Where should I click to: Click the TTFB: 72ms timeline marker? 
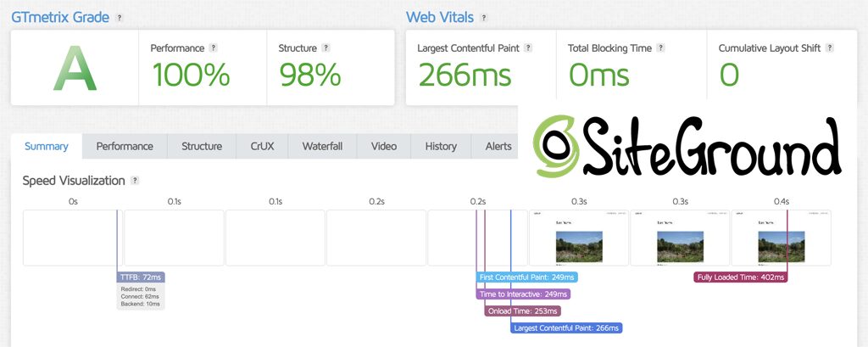(x=141, y=277)
